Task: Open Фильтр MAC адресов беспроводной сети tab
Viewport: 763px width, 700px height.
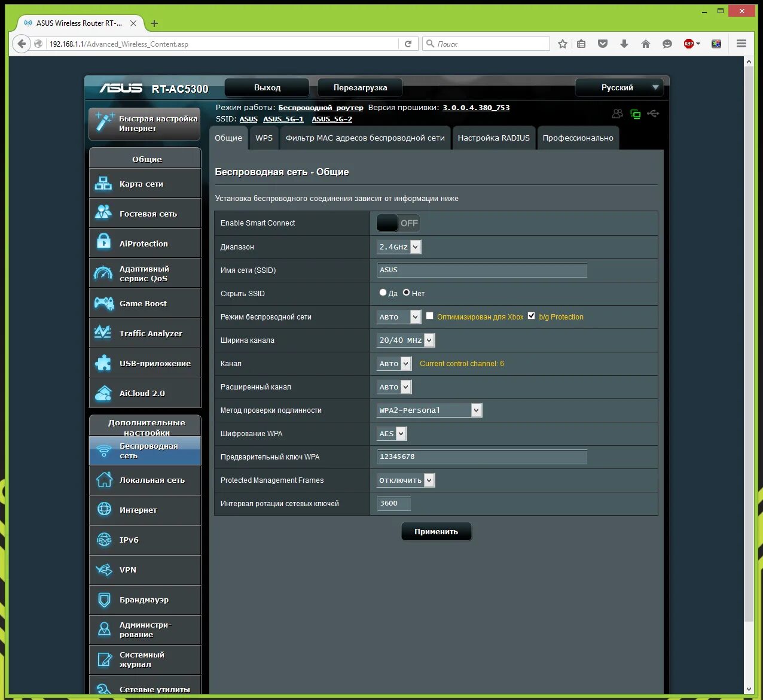Action: (x=365, y=138)
